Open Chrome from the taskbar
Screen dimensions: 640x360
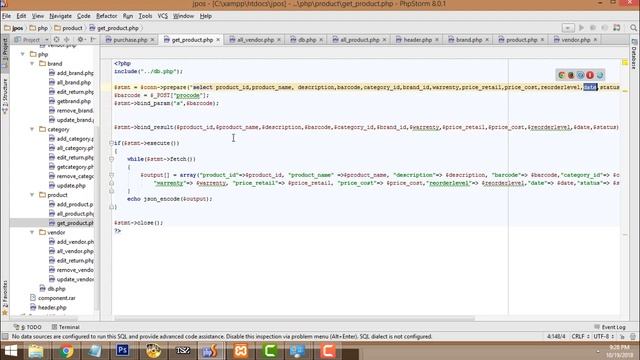click(x=66, y=351)
